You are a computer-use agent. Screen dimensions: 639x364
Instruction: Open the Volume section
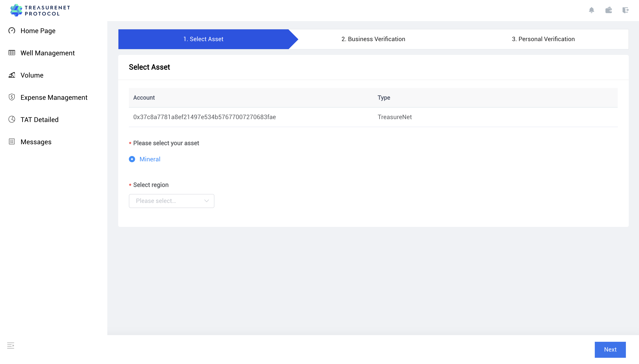[x=32, y=75]
